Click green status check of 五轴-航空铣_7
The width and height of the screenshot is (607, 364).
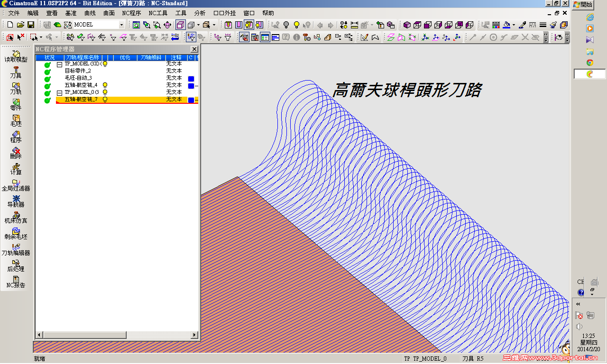click(47, 100)
